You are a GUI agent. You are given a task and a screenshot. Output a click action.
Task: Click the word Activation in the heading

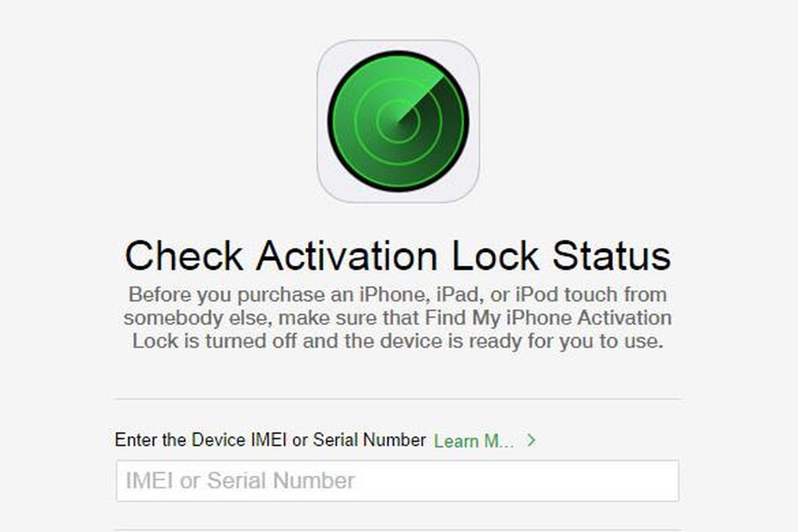pos(346,256)
